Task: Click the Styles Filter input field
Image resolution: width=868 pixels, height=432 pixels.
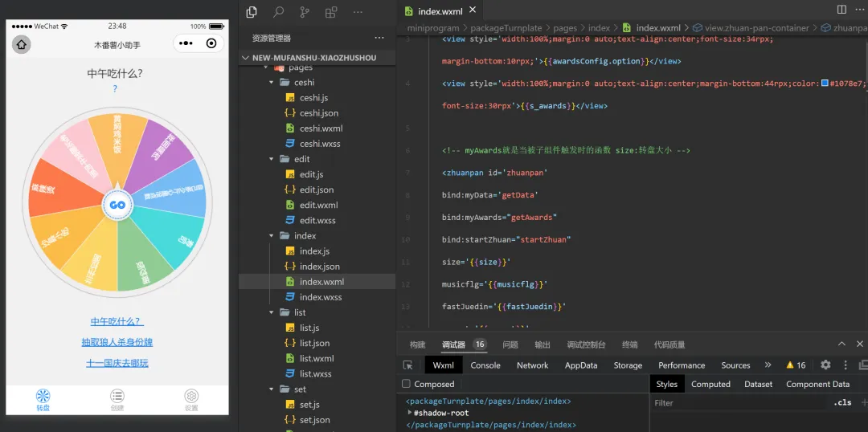Action: point(739,402)
